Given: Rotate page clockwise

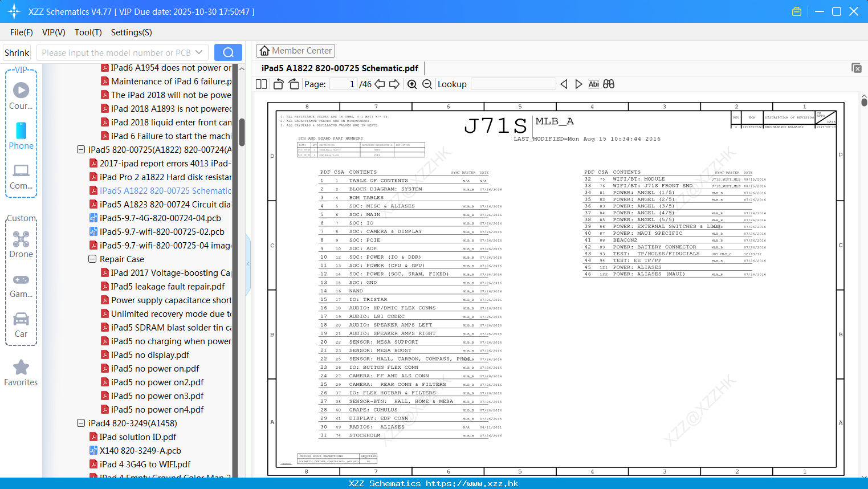Looking at the screenshot, I should (294, 84).
